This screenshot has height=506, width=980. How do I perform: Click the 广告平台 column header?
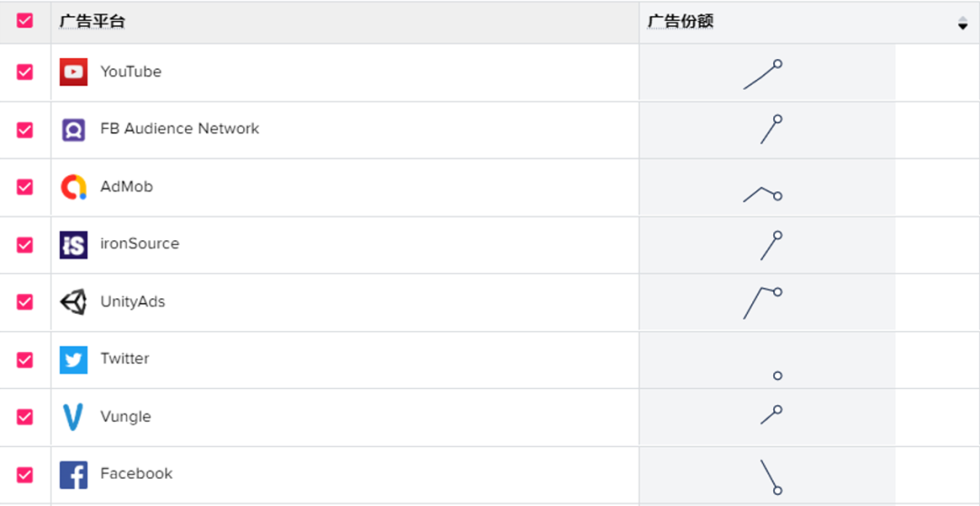click(93, 22)
